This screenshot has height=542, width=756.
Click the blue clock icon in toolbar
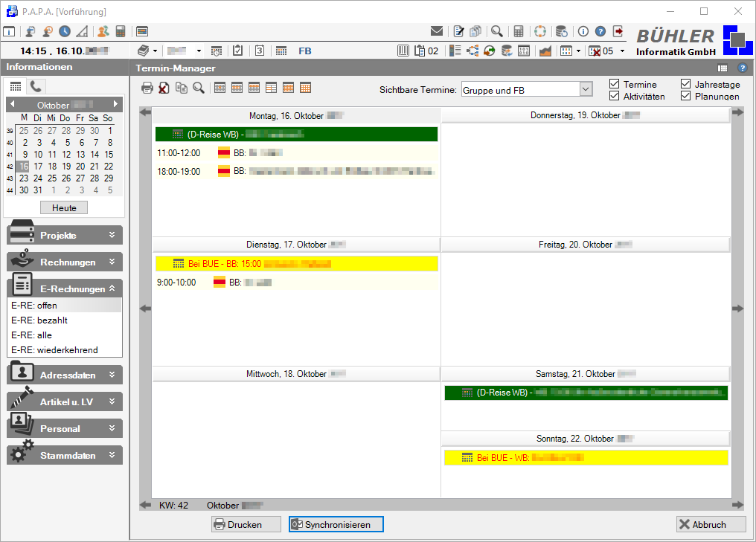(x=65, y=31)
